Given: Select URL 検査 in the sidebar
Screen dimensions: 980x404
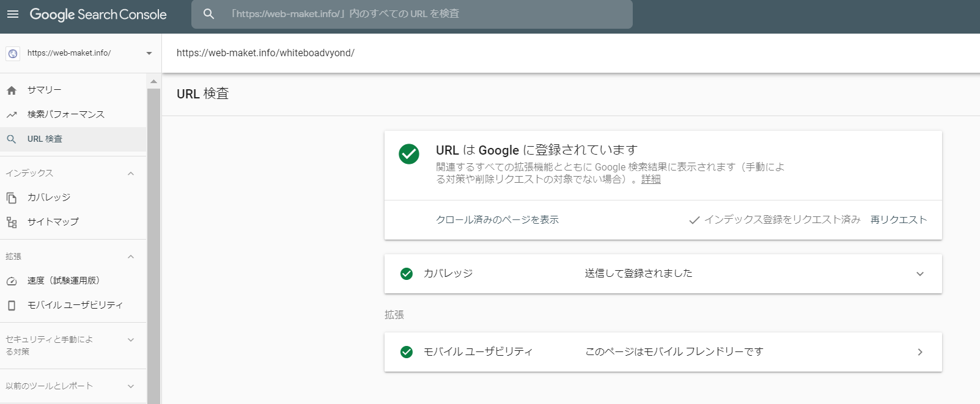Looking at the screenshot, I should click(45, 139).
